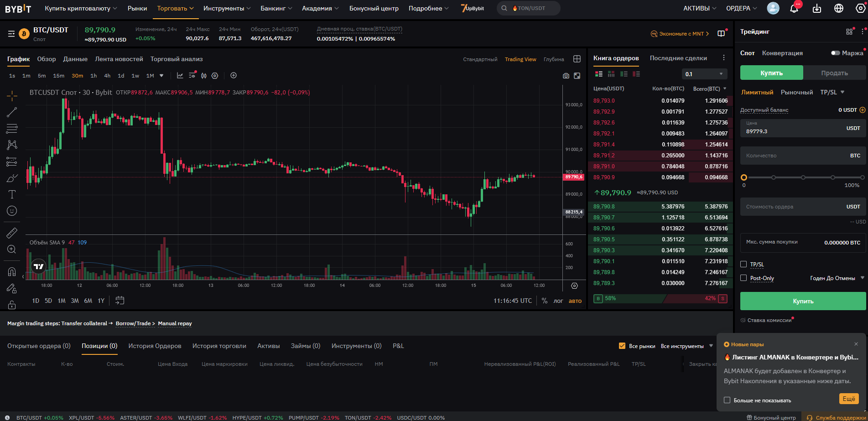Switch to the Recent Trades tab
The height and width of the screenshot is (421, 868).
click(678, 58)
